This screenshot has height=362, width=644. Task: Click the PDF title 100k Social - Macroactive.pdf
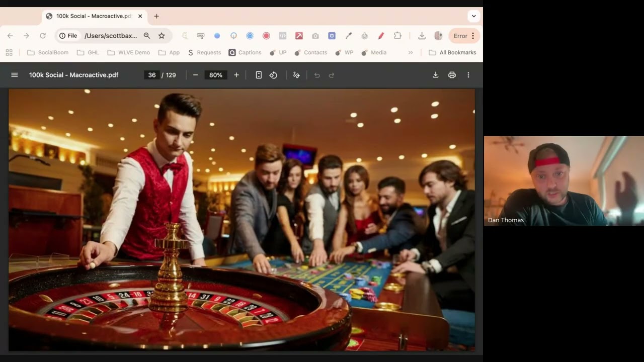(74, 75)
